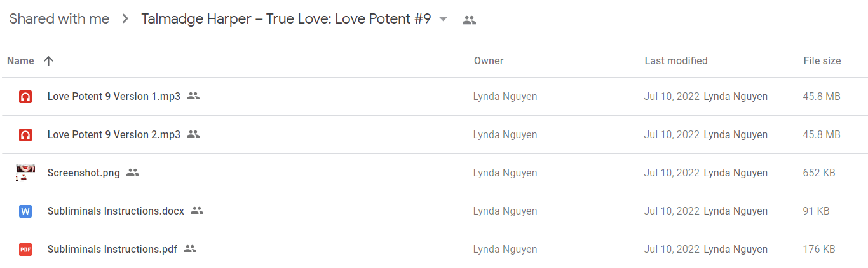The image size is (868, 268).
Task: Select Love Potent 9 Version 2.mp3 file name
Action: pyautogui.click(x=114, y=134)
